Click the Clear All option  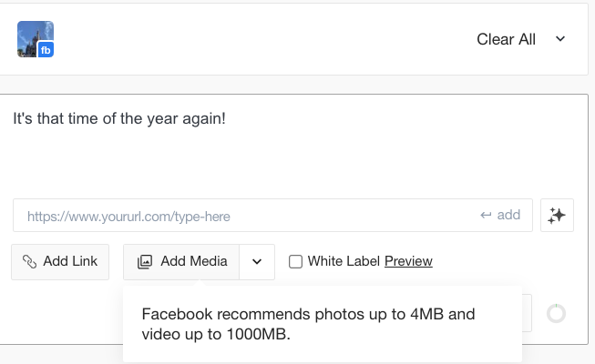(506, 39)
